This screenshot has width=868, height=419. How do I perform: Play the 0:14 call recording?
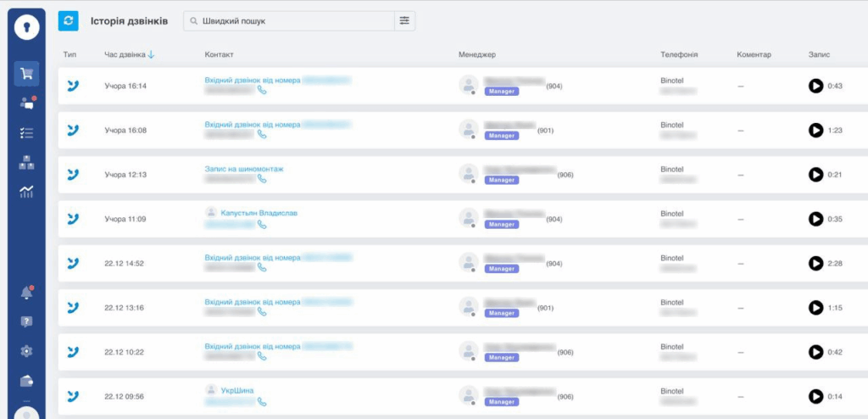(815, 396)
